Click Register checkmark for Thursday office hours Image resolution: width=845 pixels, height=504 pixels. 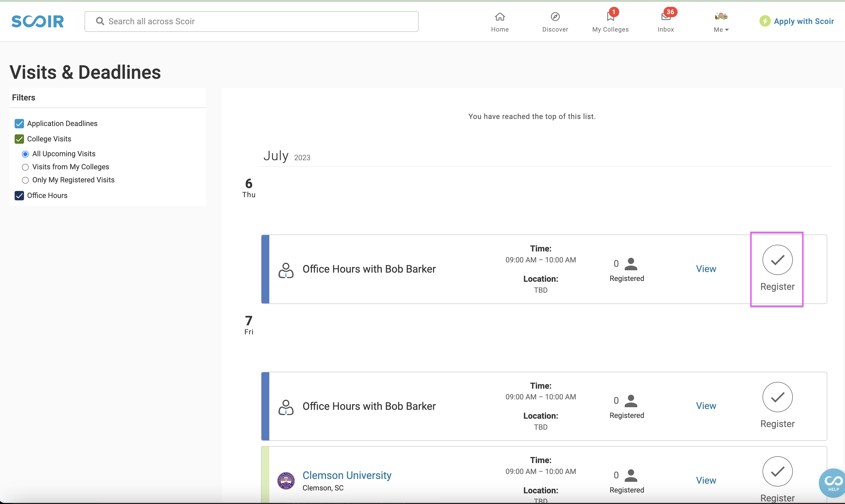[777, 260]
